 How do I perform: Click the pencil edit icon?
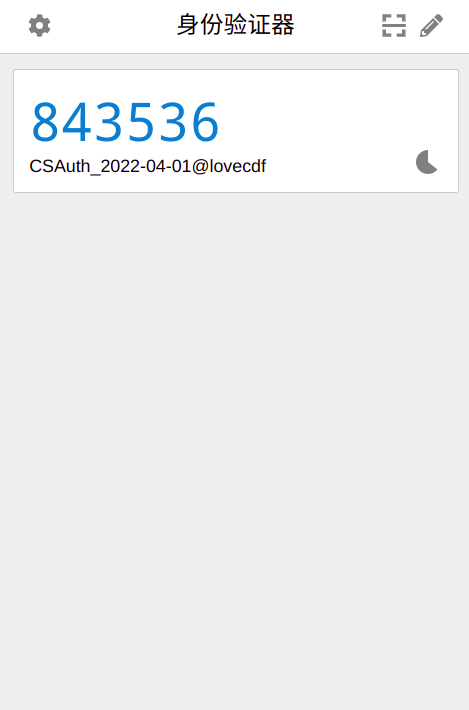431,25
